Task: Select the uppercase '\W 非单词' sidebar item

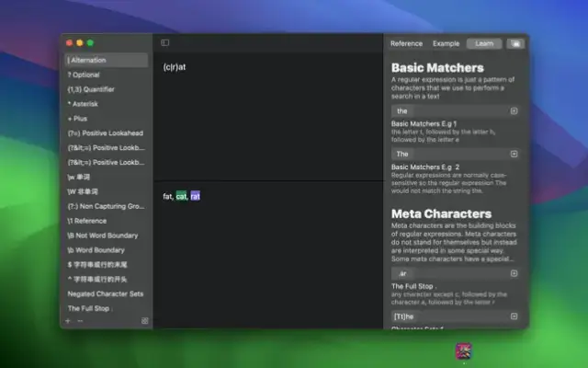Action: coord(107,191)
